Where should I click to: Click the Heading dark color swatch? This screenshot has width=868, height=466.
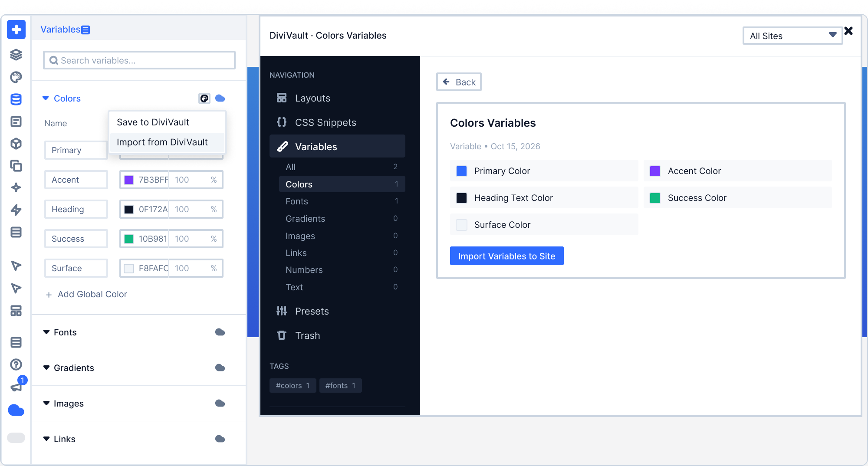pos(129,210)
